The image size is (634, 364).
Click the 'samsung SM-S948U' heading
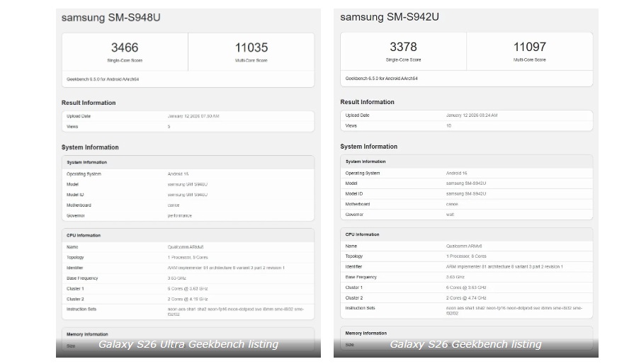pyautogui.click(x=111, y=18)
